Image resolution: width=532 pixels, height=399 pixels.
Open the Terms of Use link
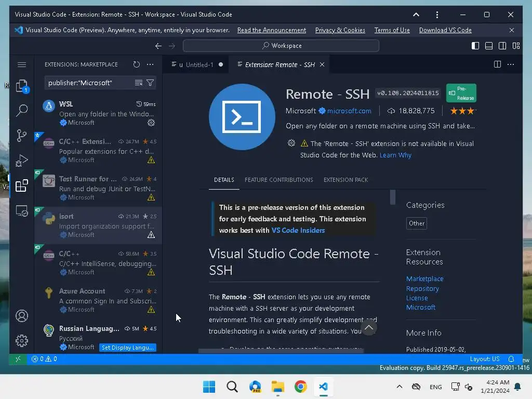pyautogui.click(x=392, y=30)
